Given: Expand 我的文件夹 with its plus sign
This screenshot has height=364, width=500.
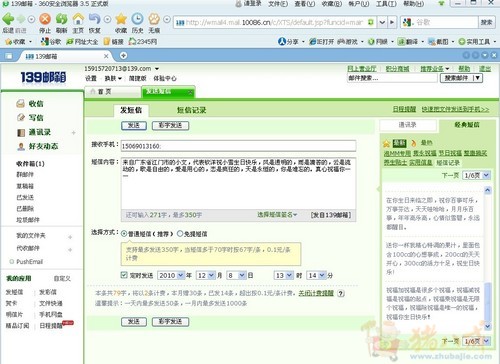Looking at the screenshot, I should coord(70,237).
